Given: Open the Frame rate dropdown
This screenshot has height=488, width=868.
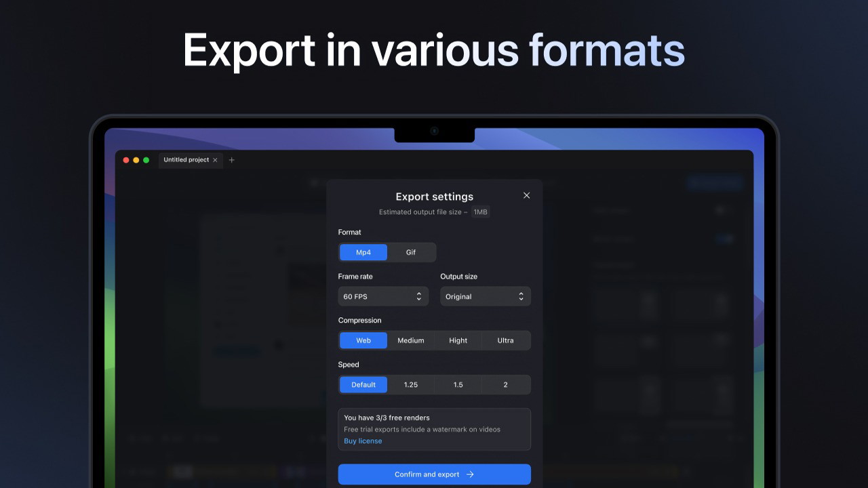Looking at the screenshot, I should click(x=383, y=296).
